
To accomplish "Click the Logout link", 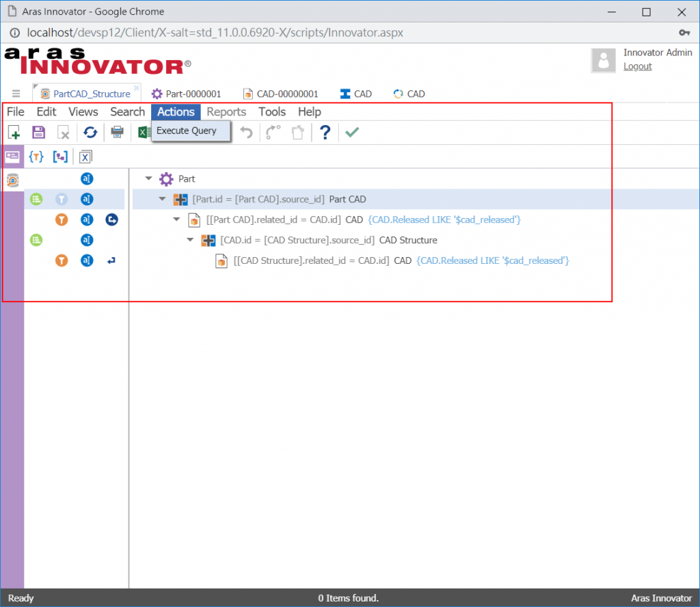I will pyautogui.click(x=638, y=66).
